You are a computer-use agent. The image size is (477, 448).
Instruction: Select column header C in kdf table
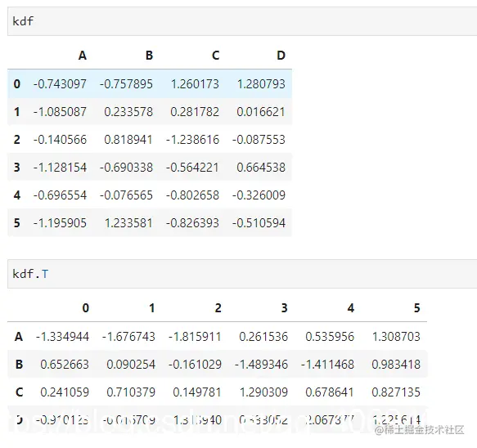(x=215, y=56)
